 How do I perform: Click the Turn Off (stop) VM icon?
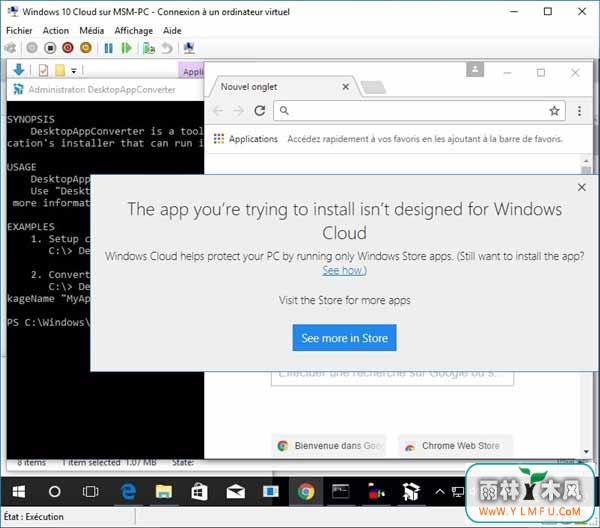click(x=50, y=48)
